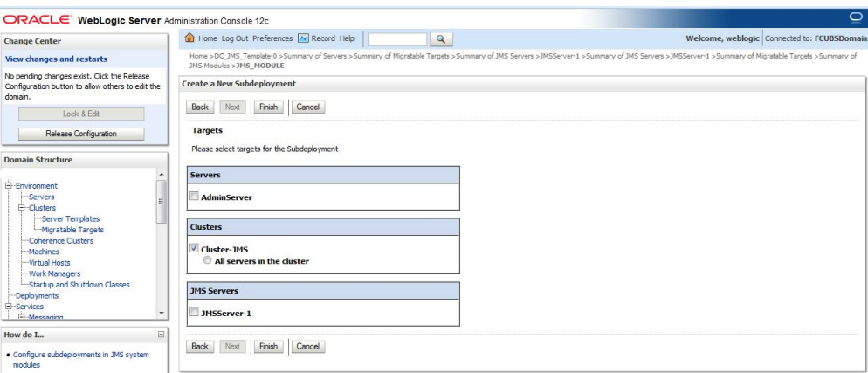Uncheck the Cluster-JMS checkbox
This screenshot has height=373, width=868.
tap(195, 248)
